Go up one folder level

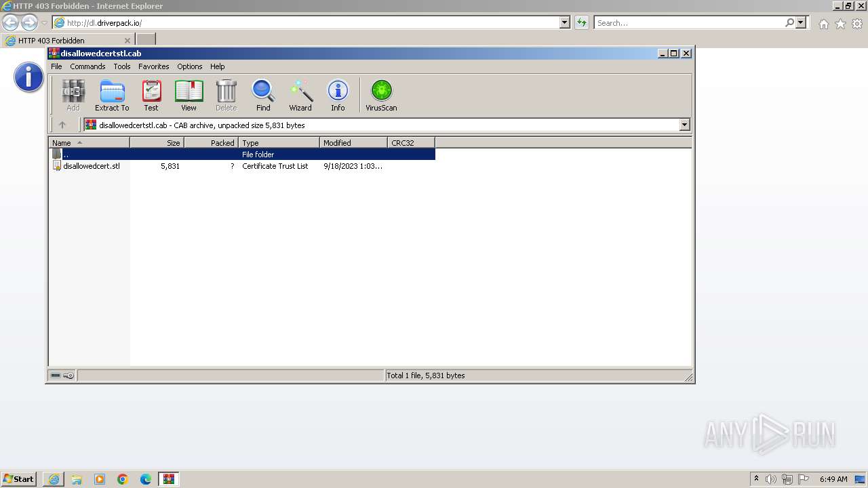(62, 125)
